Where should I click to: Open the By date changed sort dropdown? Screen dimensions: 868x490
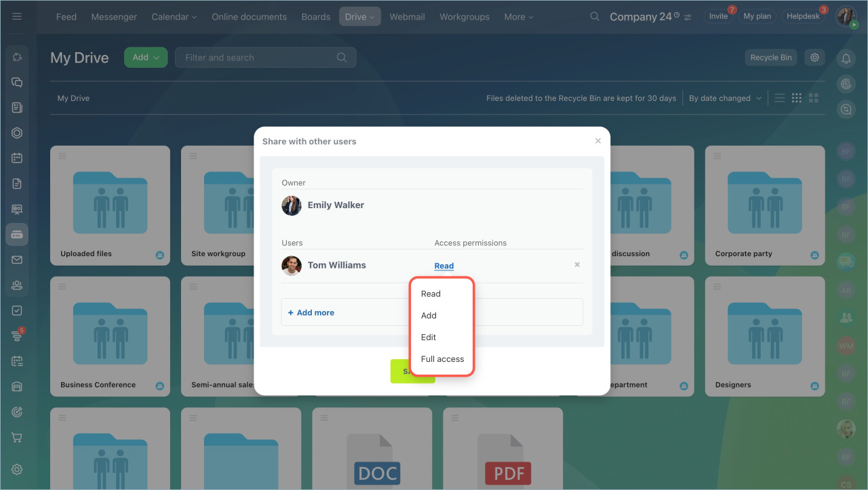point(724,98)
